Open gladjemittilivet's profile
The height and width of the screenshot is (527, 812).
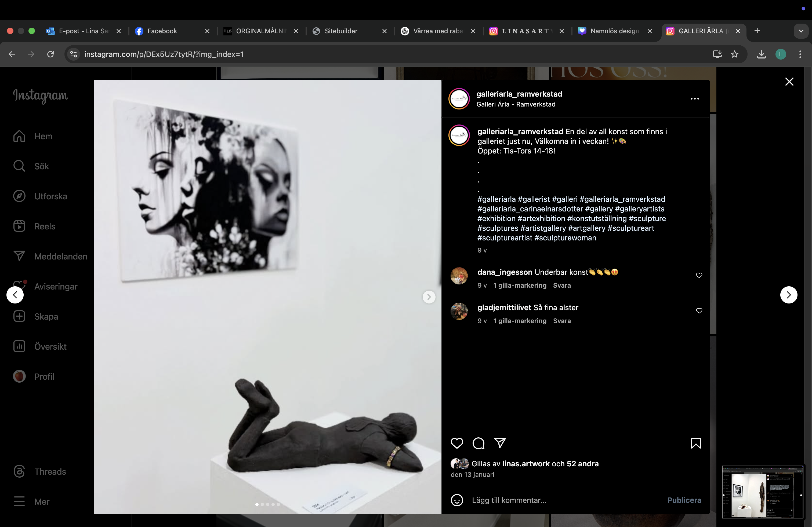click(504, 308)
